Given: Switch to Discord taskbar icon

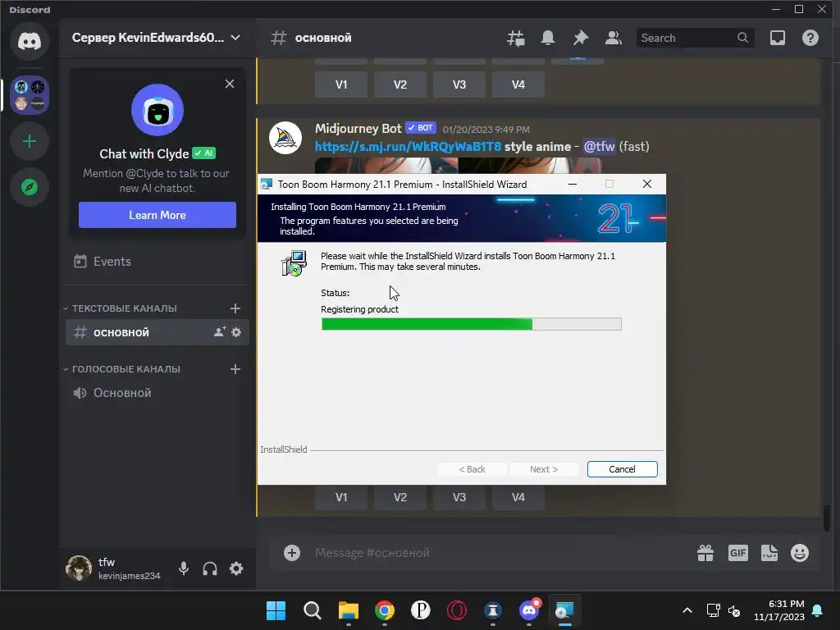Looking at the screenshot, I should [x=529, y=610].
